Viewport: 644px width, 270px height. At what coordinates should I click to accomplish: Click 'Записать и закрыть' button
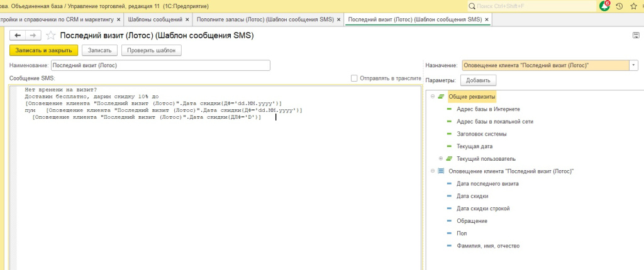[x=43, y=50]
